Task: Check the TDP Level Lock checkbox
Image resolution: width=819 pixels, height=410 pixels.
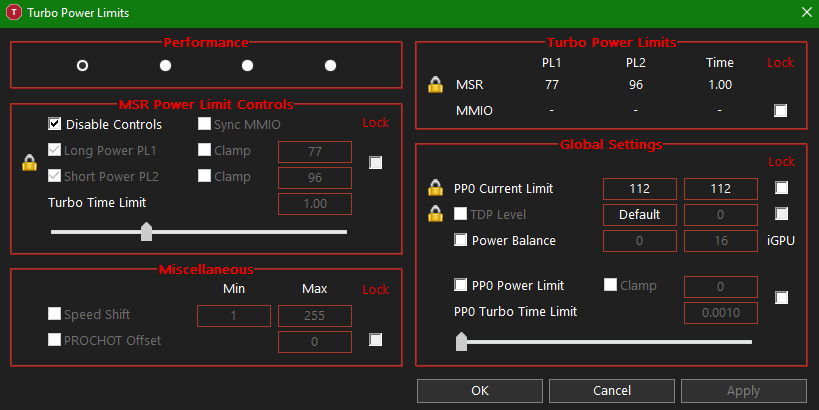Action: point(781,214)
